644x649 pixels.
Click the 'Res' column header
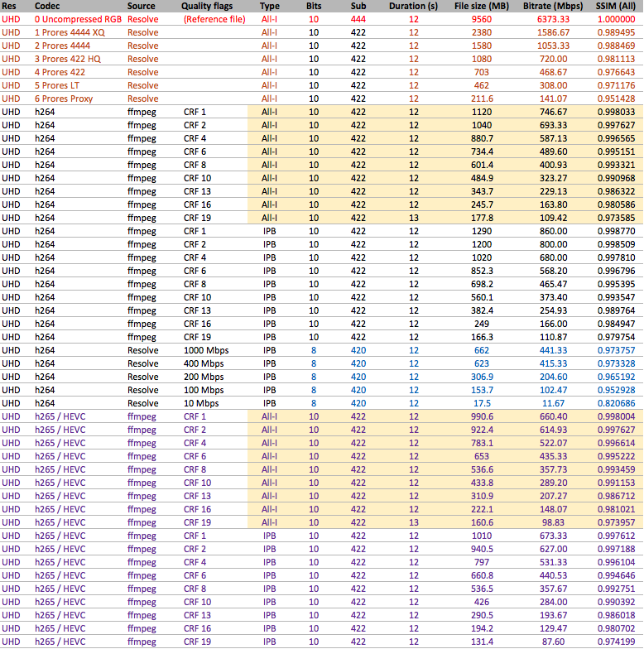(9, 7)
